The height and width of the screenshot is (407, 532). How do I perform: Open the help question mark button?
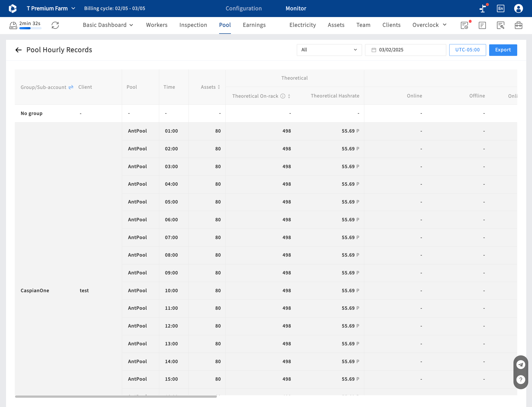521,379
